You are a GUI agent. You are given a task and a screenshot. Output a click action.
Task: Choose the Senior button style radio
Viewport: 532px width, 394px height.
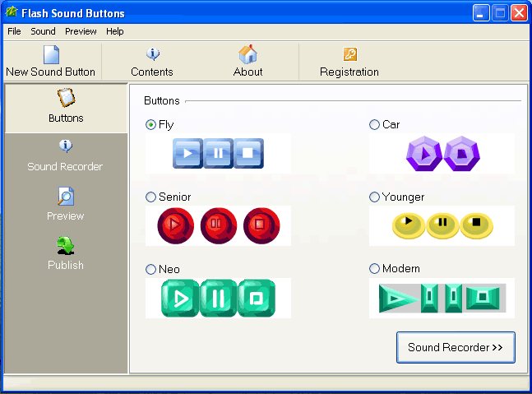point(150,197)
